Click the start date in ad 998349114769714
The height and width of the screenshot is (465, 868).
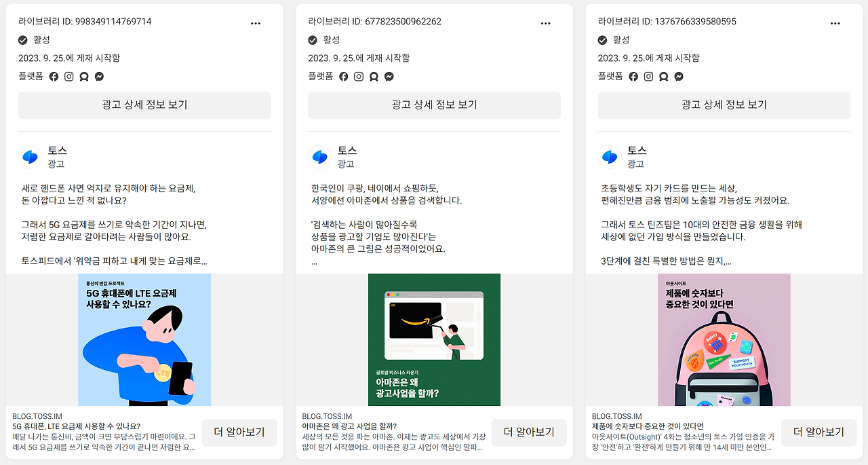tap(69, 58)
